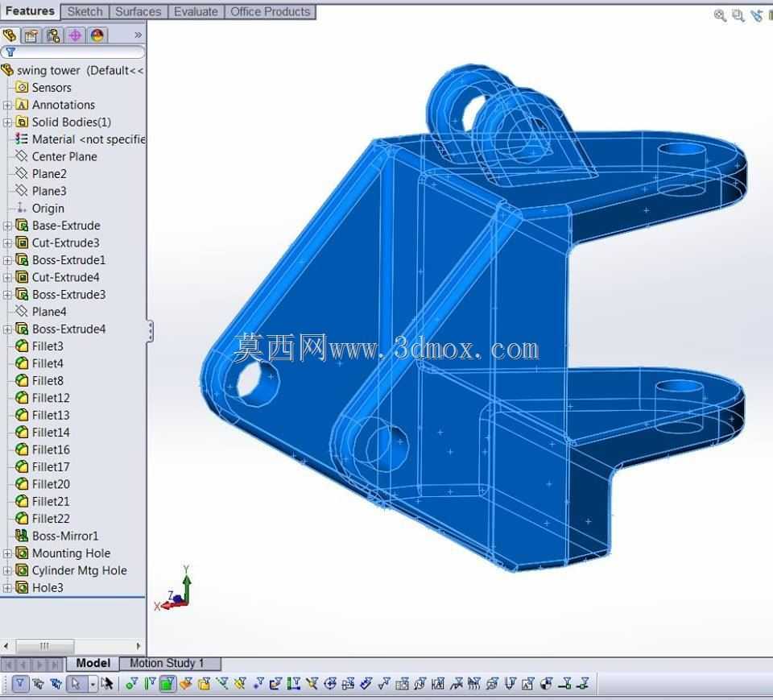The height and width of the screenshot is (700, 773).
Task: Select Center Plane in the tree
Action: 56,157
